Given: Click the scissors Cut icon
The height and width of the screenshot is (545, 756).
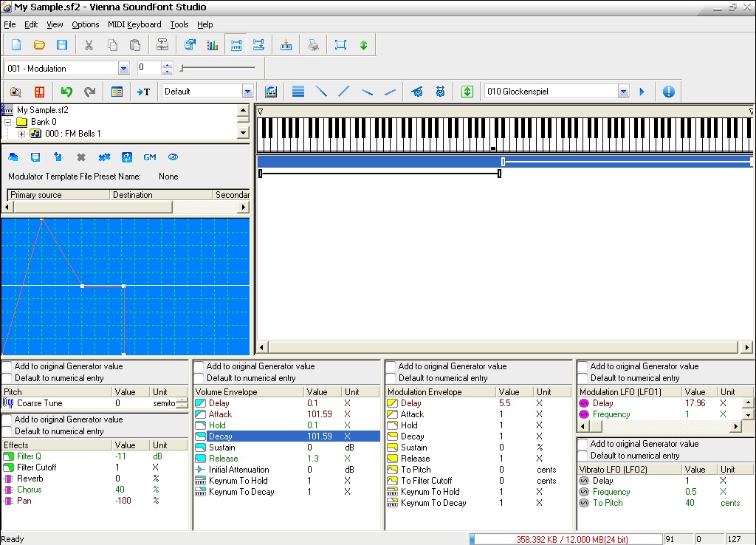Looking at the screenshot, I should (x=89, y=45).
